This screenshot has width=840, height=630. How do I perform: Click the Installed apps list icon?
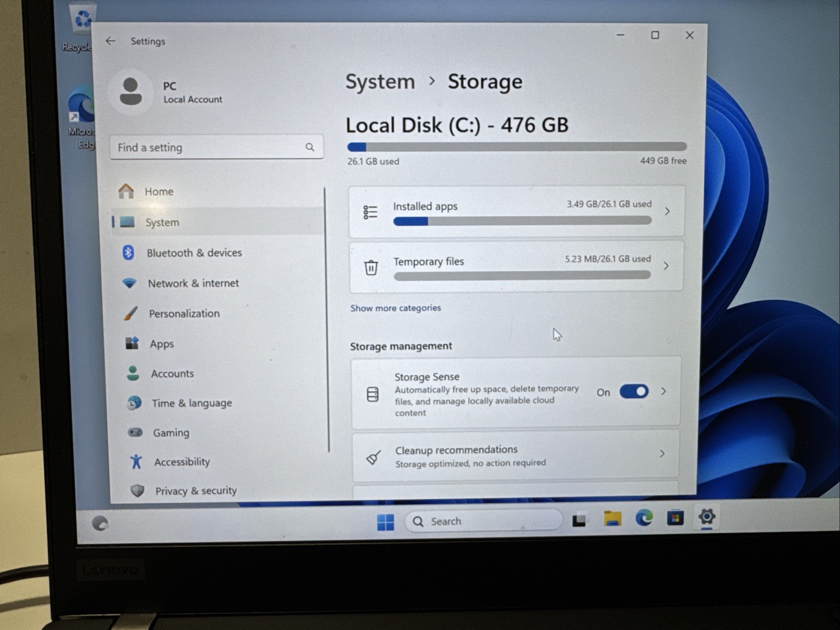(x=370, y=212)
